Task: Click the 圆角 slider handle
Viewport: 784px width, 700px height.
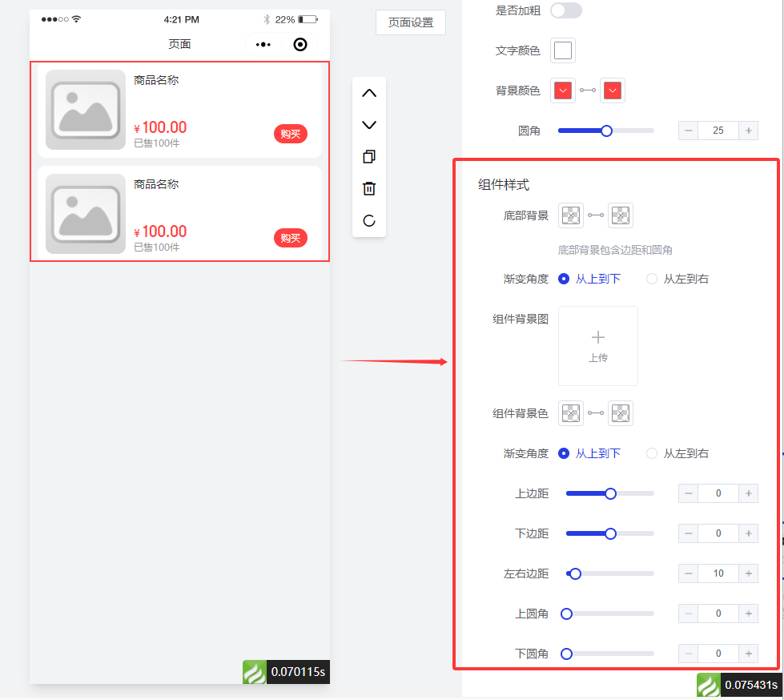Action: pos(606,131)
